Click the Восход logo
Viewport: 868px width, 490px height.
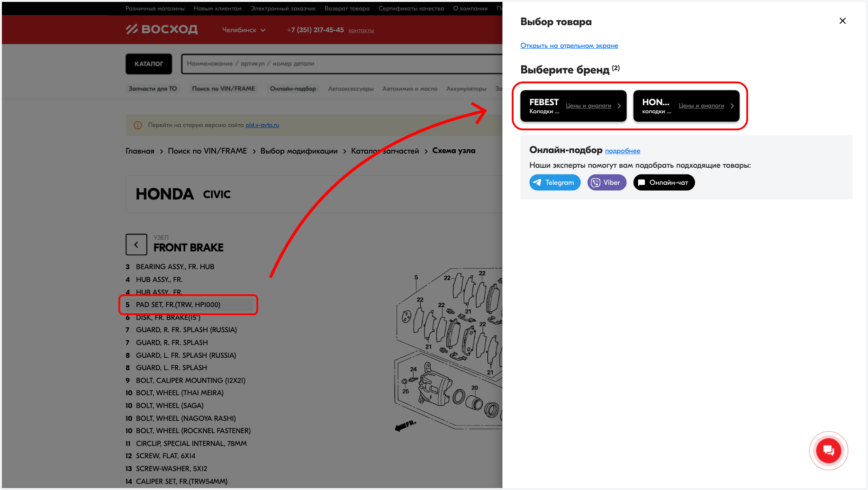tap(162, 29)
